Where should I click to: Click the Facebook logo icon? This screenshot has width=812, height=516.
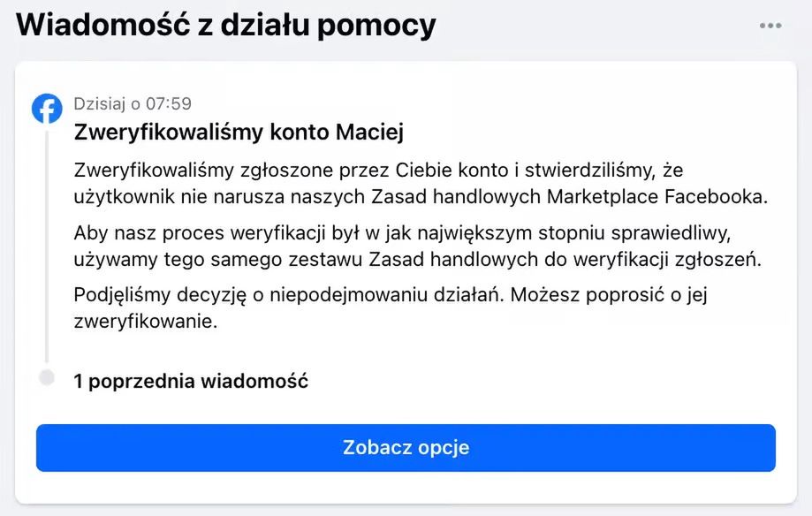47,109
